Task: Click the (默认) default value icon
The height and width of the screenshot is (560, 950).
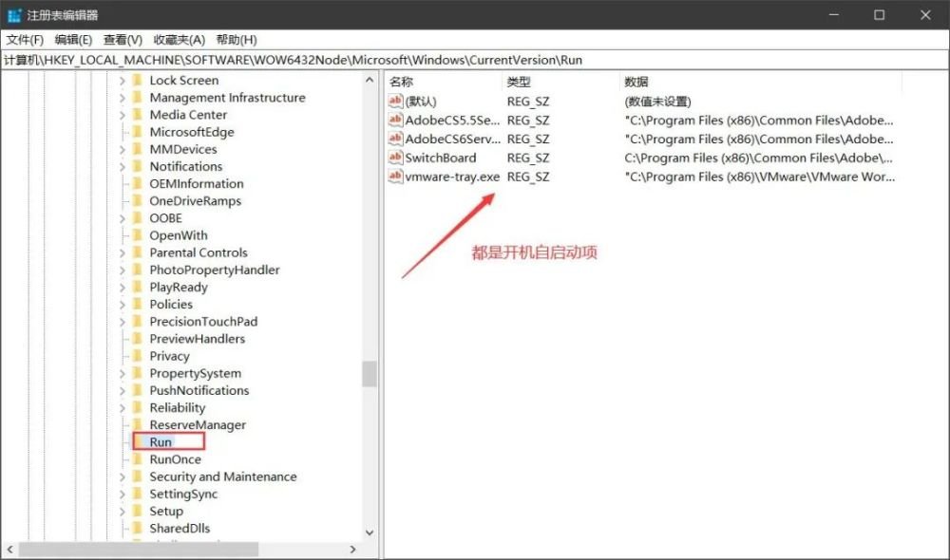Action: (396, 102)
